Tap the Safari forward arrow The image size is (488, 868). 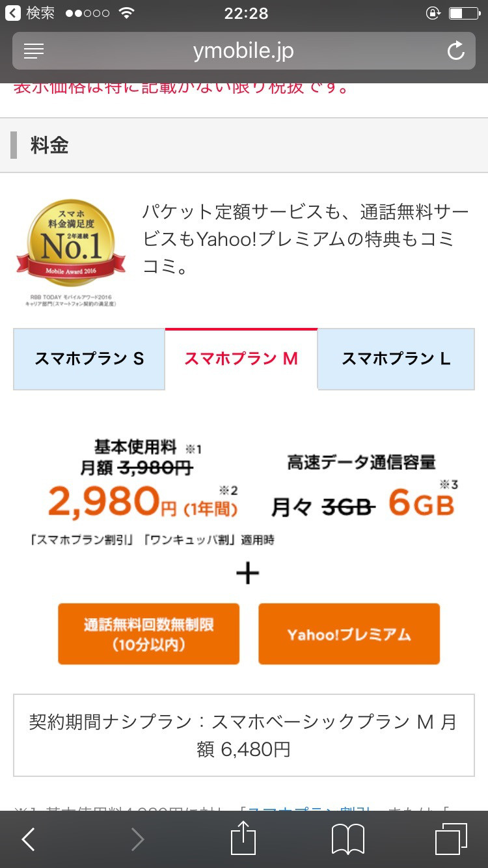(137, 839)
